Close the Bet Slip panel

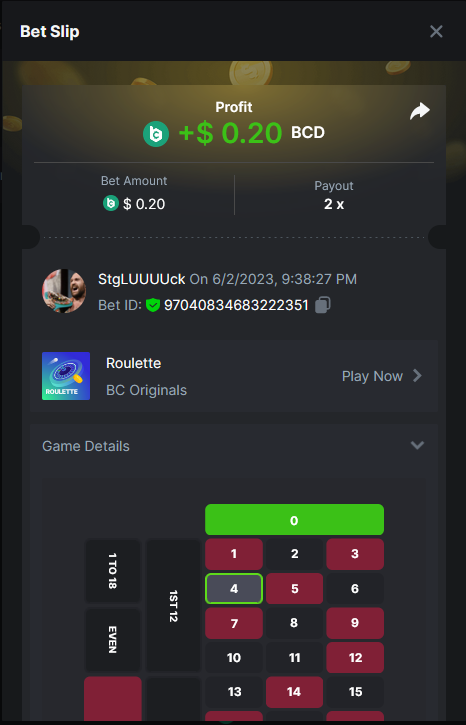tap(436, 31)
